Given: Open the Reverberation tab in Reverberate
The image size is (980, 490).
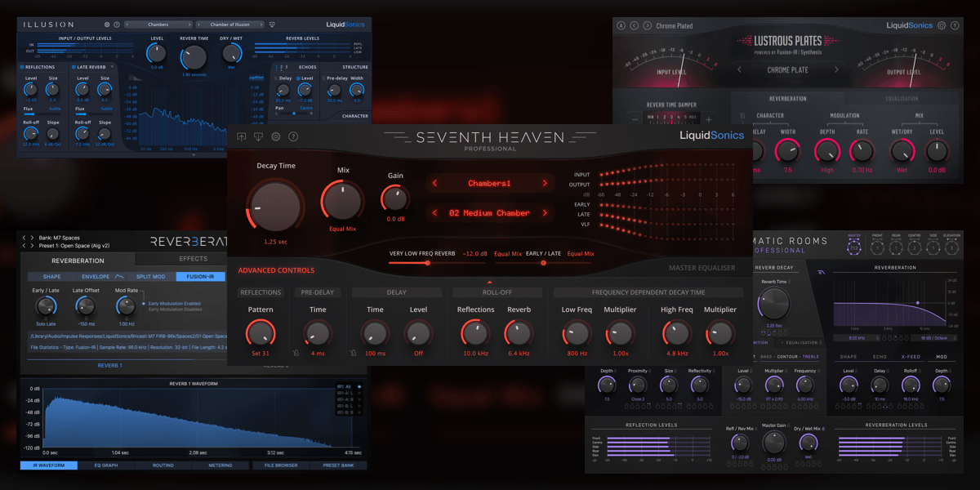Looking at the screenshot, I should coord(78,261).
